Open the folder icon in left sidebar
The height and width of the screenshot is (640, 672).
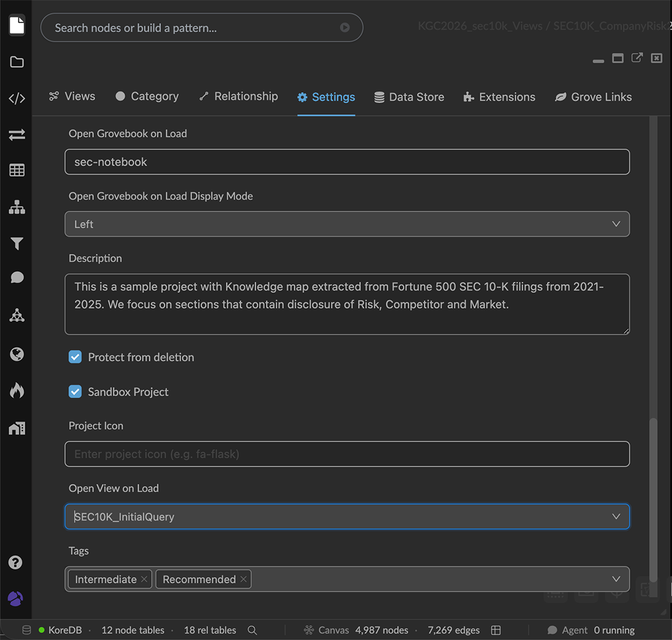(x=17, y=62)
